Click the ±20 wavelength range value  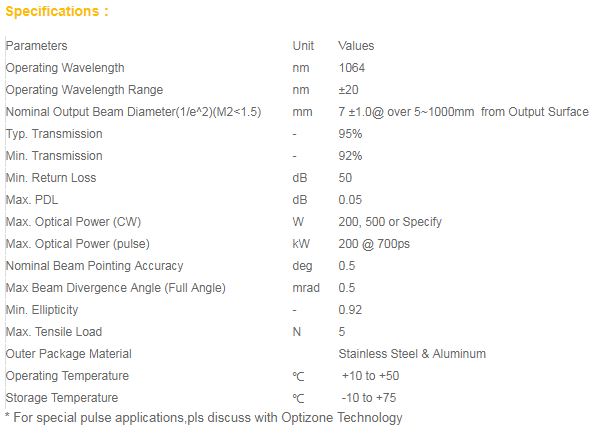pos(348,90)
